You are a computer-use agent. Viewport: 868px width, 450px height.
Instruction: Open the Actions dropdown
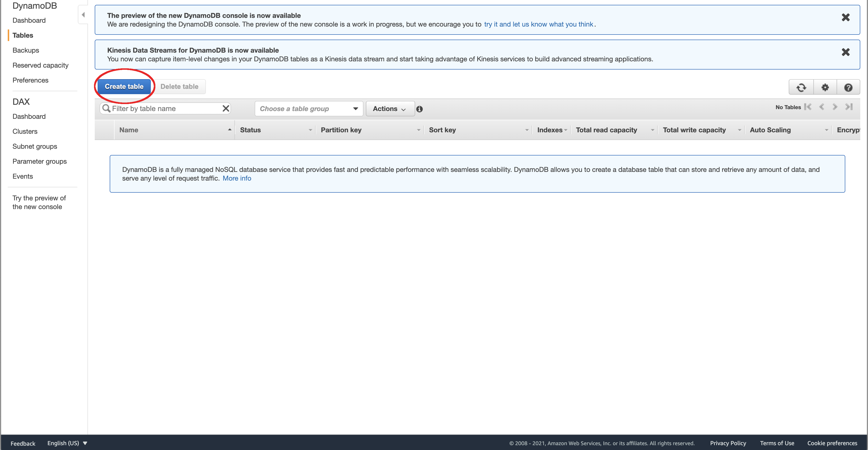[x=390, y=109]
